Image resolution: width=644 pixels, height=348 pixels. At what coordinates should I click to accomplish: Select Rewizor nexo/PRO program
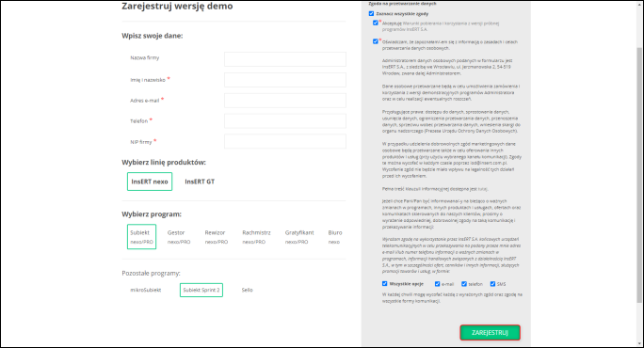pyautogui.click(x=216, y=237)
